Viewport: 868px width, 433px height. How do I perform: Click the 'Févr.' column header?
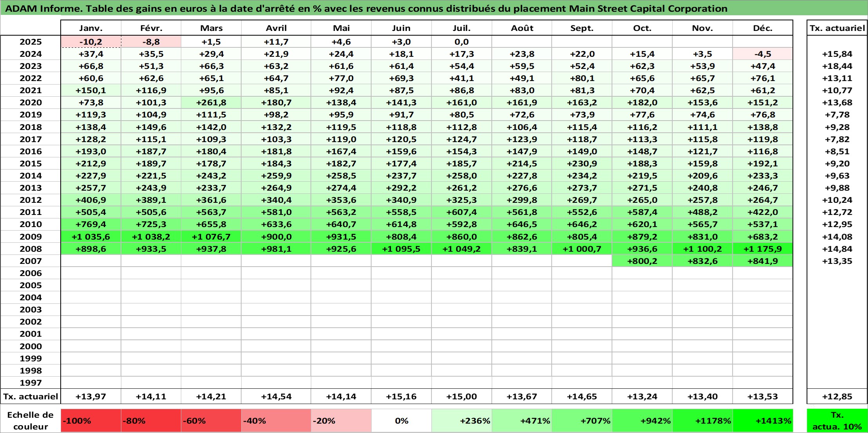pyautogui.click(x=151, y=28)
